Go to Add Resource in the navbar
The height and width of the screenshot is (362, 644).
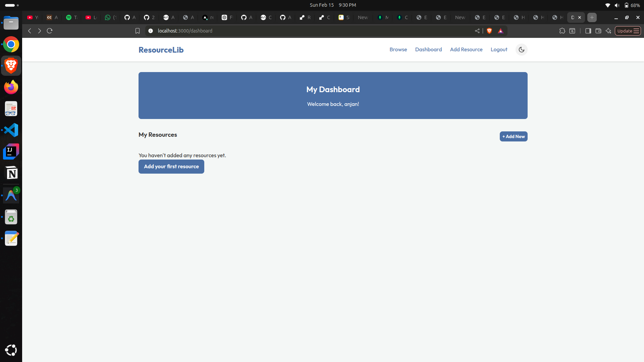click(x=466, y=50)
